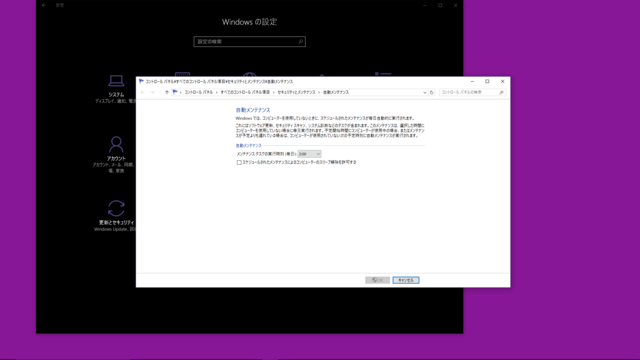Screen dimensions: 640x360
Task: Click the 自動メンテナンス page heading
Action: (253, 110)
